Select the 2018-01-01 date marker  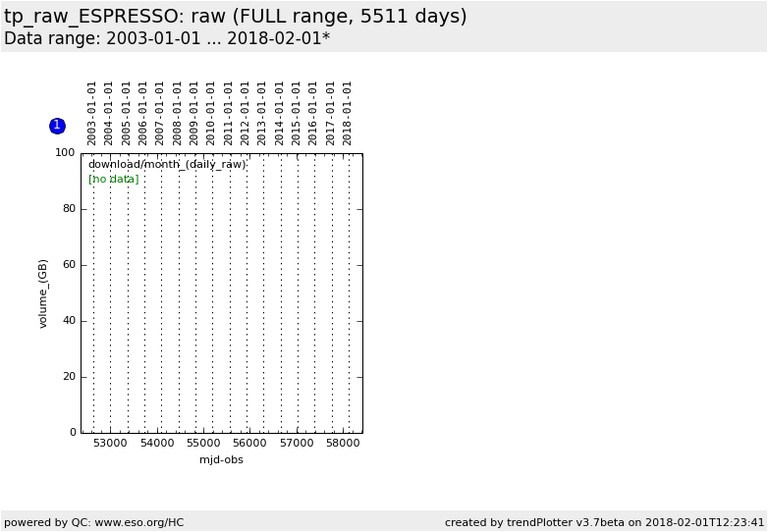[x=348, y=113]
